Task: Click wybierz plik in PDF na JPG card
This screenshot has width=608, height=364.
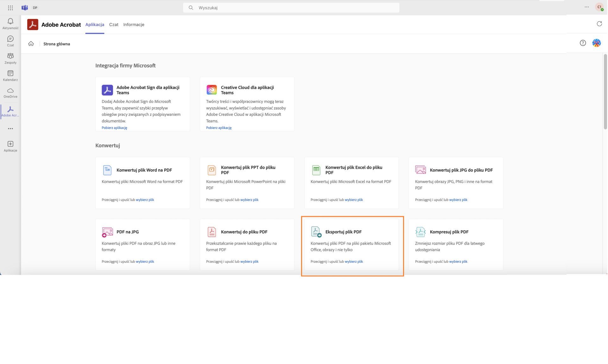Action: (x=145, y=261)
